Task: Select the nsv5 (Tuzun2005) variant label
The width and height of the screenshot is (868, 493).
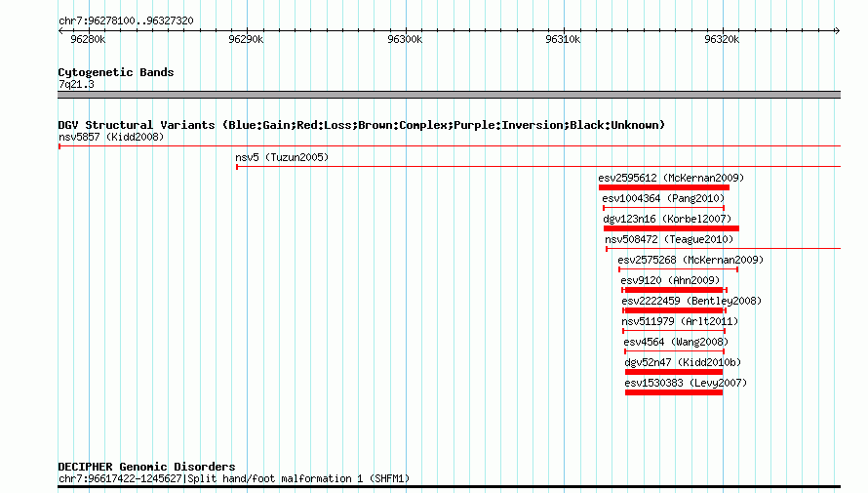Action: click(x=282, y=157)
